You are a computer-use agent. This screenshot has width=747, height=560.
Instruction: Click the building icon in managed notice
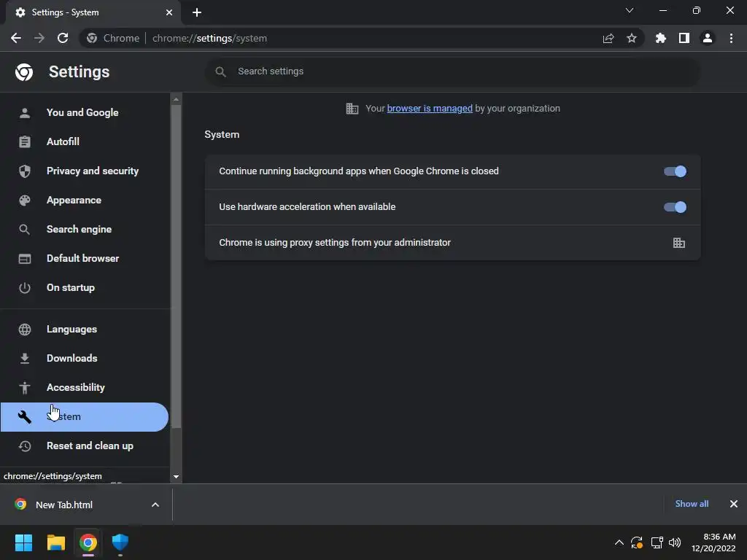tap(352, 109)
